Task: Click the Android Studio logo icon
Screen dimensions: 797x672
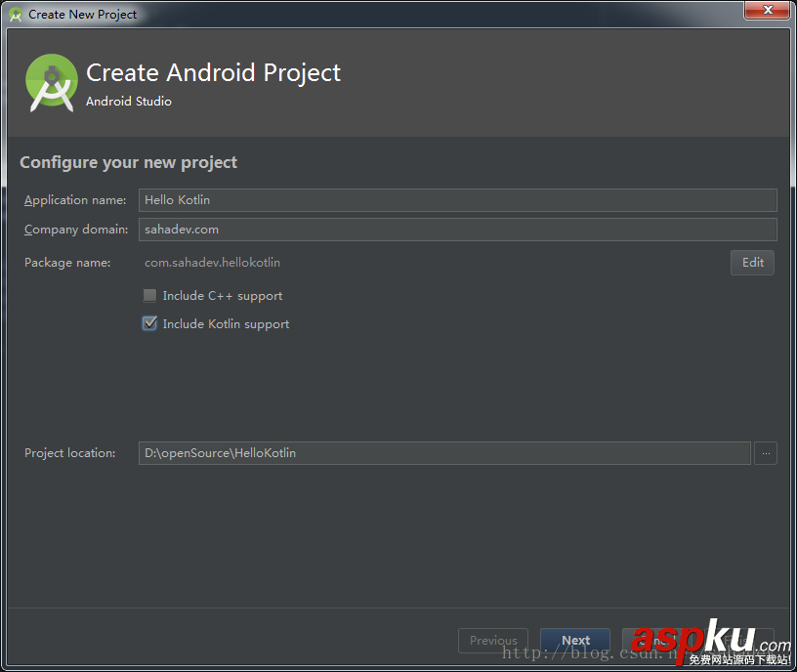Action: [x=52, y=83]
